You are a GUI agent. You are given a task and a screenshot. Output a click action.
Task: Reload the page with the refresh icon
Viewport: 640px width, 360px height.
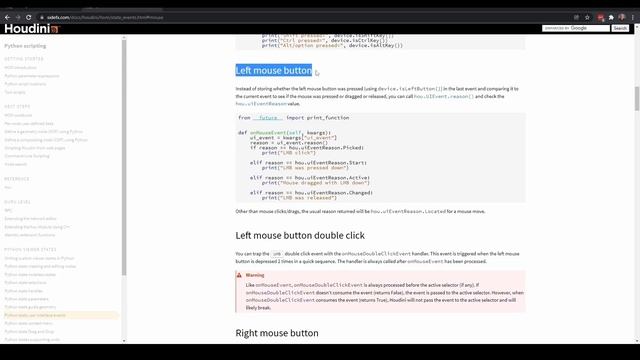click(29, 18)
